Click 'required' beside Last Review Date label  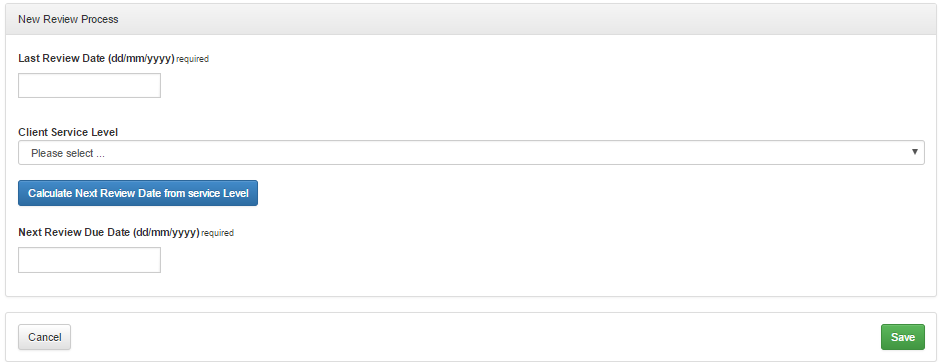[193, 59]
